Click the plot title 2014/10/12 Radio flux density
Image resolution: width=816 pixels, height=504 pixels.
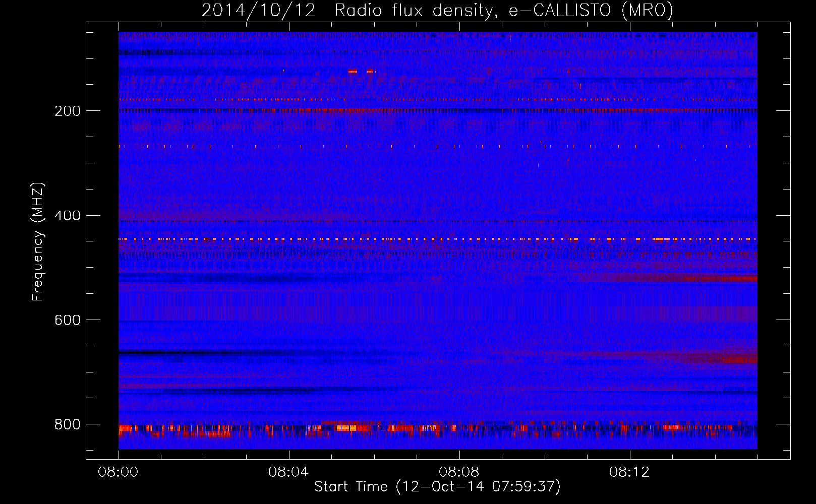[437, 10]
